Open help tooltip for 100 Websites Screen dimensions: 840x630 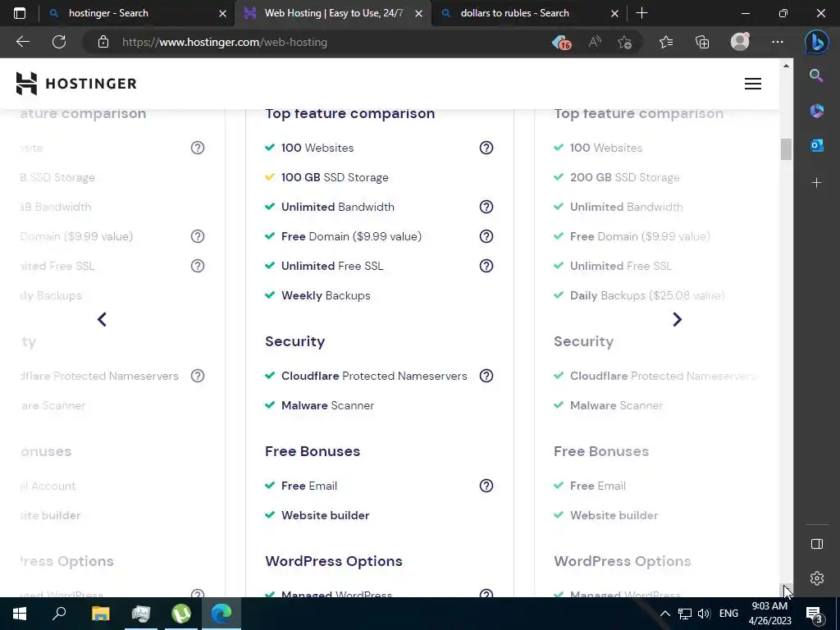486,148
